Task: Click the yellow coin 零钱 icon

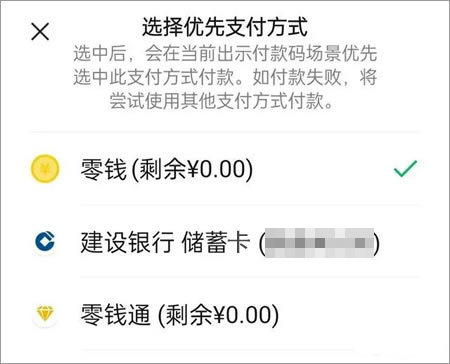Action: pos(45,169)
